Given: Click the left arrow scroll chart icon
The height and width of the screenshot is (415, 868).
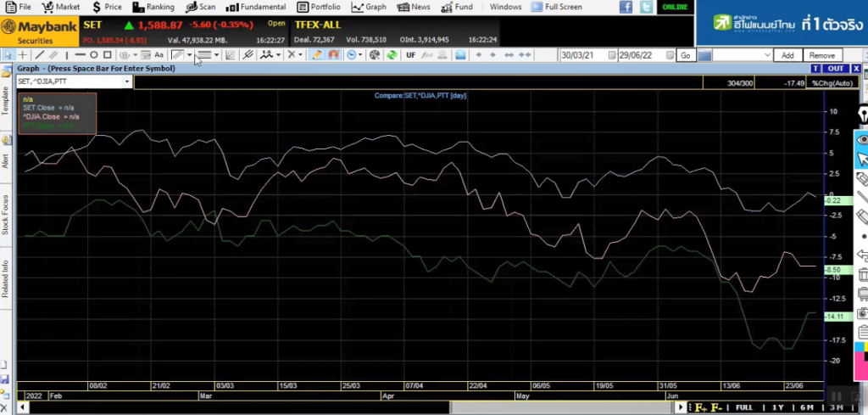Looking at the screenshot, I should (x=479, y=55).
